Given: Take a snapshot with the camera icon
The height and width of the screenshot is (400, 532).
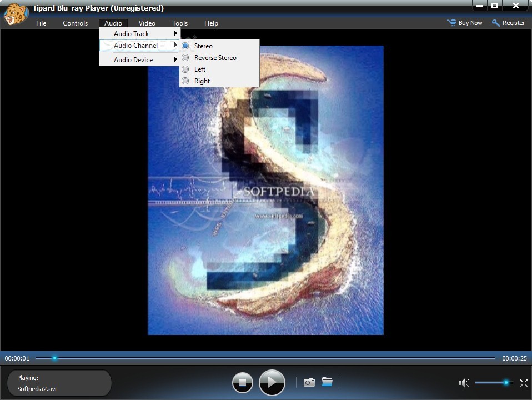Looking at the screenshot, I should 309,382.
